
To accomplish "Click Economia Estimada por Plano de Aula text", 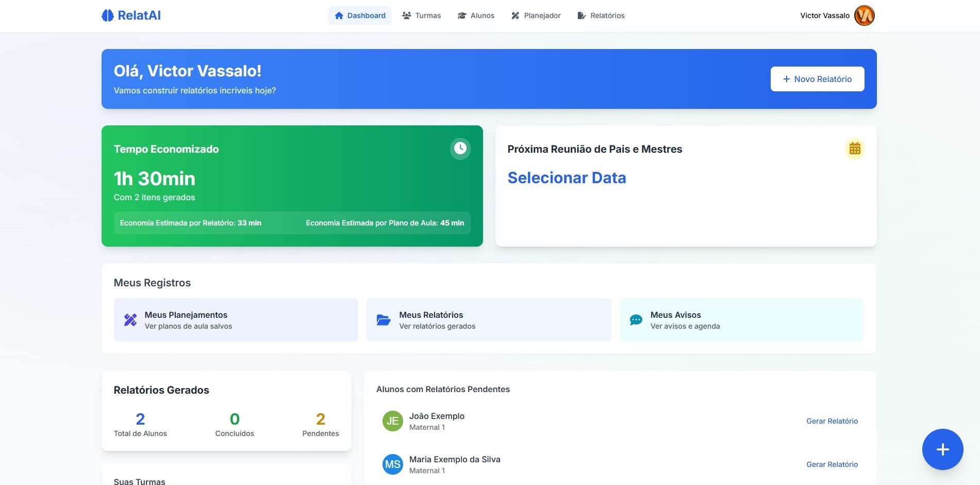I will point(385,223).
